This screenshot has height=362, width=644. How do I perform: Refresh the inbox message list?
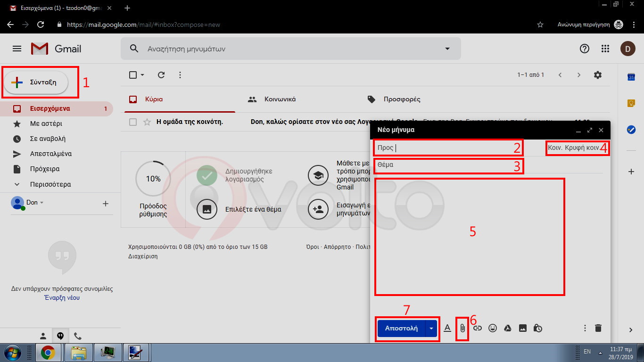pos(161,75)
